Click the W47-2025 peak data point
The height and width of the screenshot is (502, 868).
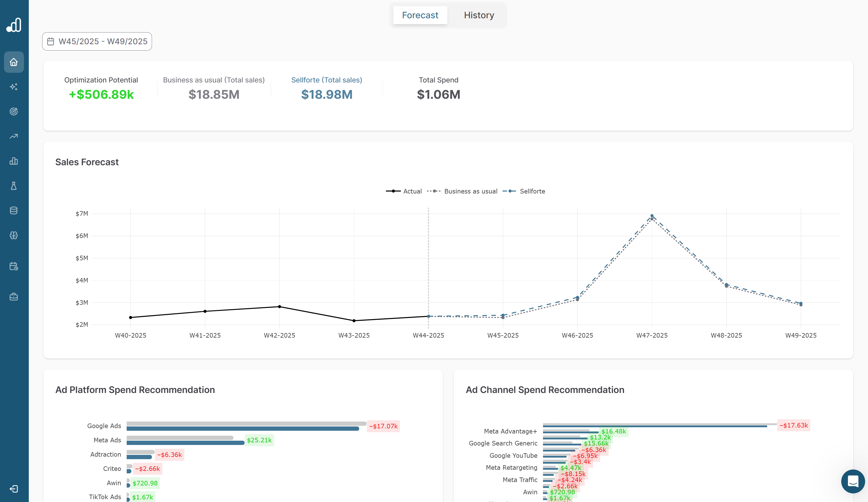[x=652, y=216]
